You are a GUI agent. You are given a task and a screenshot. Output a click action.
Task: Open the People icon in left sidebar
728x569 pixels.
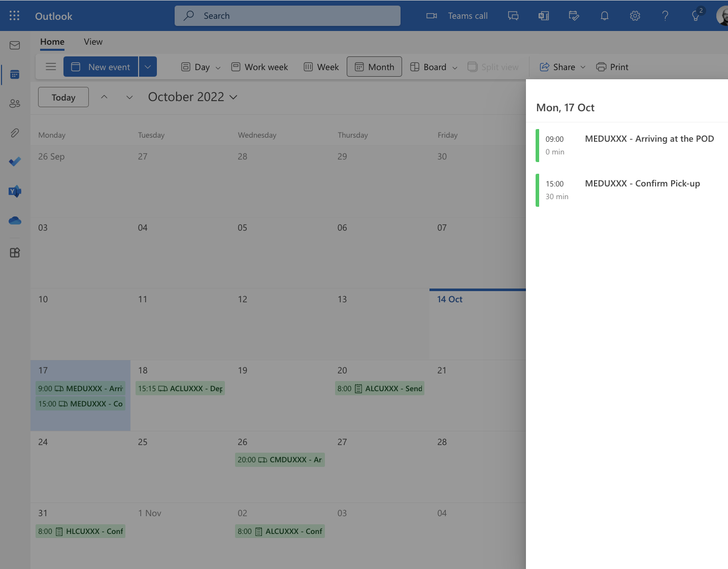[15, 103]
